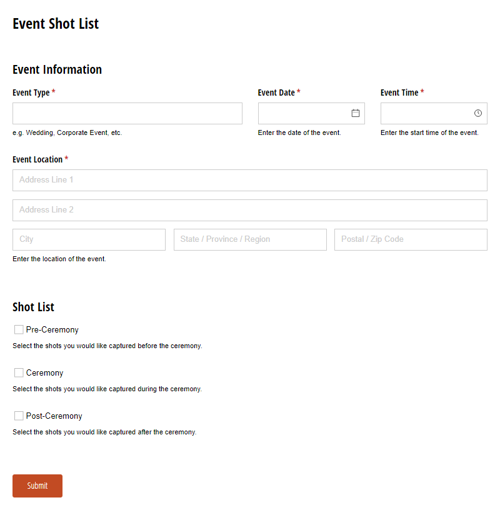The image size is (500, 510).
Task: Select the Event Date input box
Action: click(x=311, y=113)
